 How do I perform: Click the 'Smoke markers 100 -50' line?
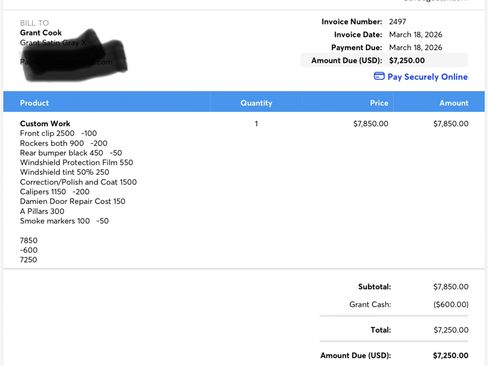(64, 221)
